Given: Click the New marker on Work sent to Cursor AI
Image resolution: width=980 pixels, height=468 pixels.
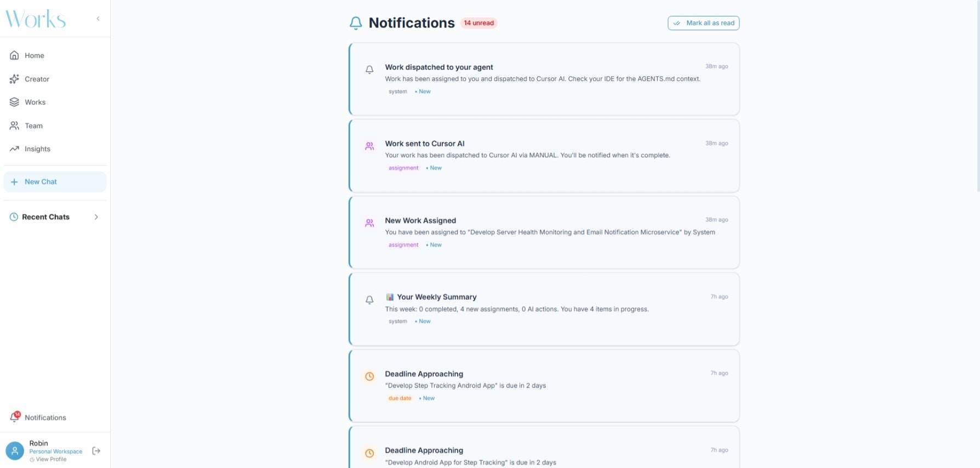Looking at the screenshot, I should click(x=434, y=168).
